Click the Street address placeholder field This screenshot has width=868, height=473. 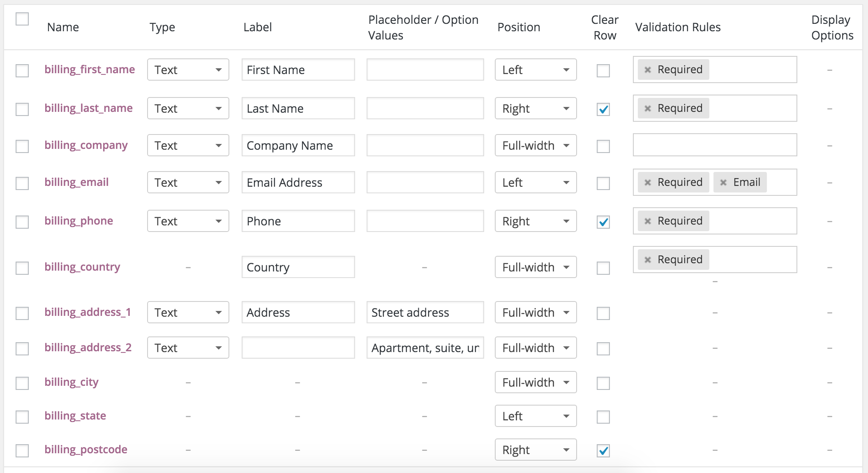[425, 312]
